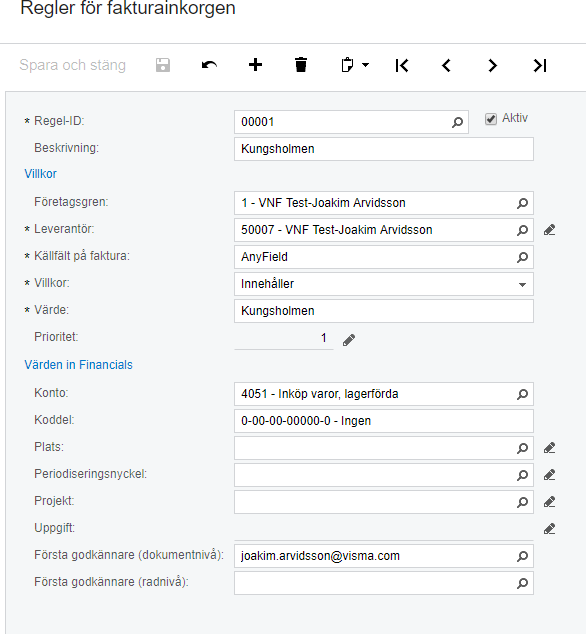The width and height of the screenshot is (586, 634).
Task: Open the Regel-ID search magnifier
Action: tap(457, 122)
